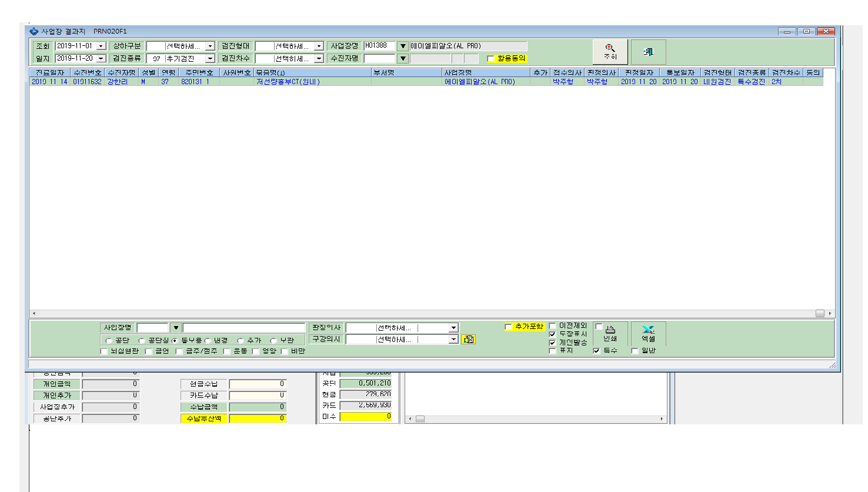
Task: Click the black arrow lookup next to H01388
Action: click(x=403, y=46)
